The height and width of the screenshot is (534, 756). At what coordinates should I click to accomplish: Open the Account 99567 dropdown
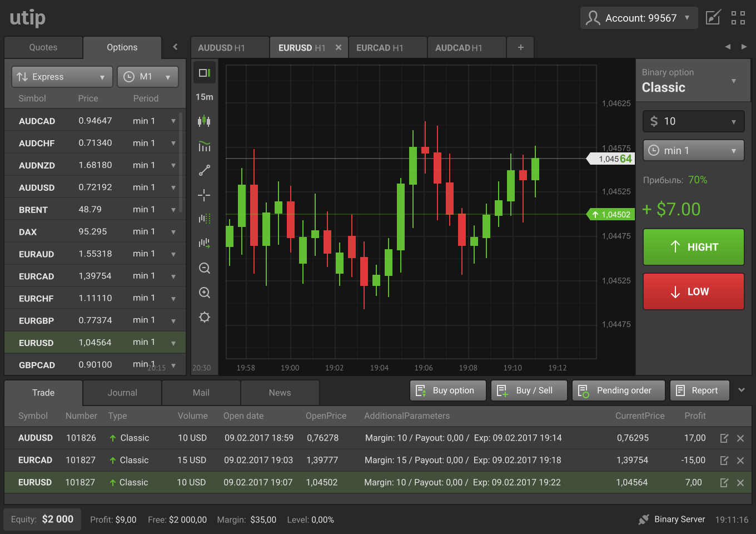point(640,18)
